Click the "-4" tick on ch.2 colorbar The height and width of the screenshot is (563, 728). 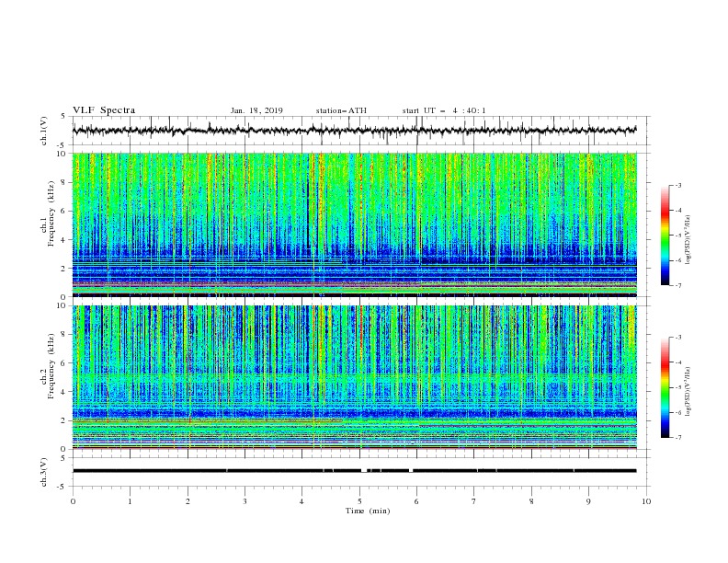click(x=678, y=362)
